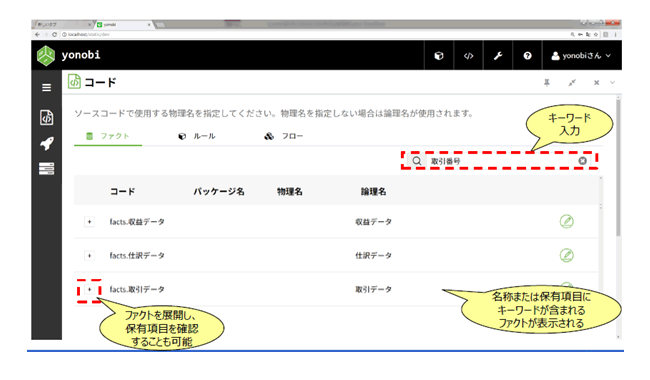Viewport: 650px width, 380px height.
Task: Open the code icon in header
Action: click(x=468, y=56)
